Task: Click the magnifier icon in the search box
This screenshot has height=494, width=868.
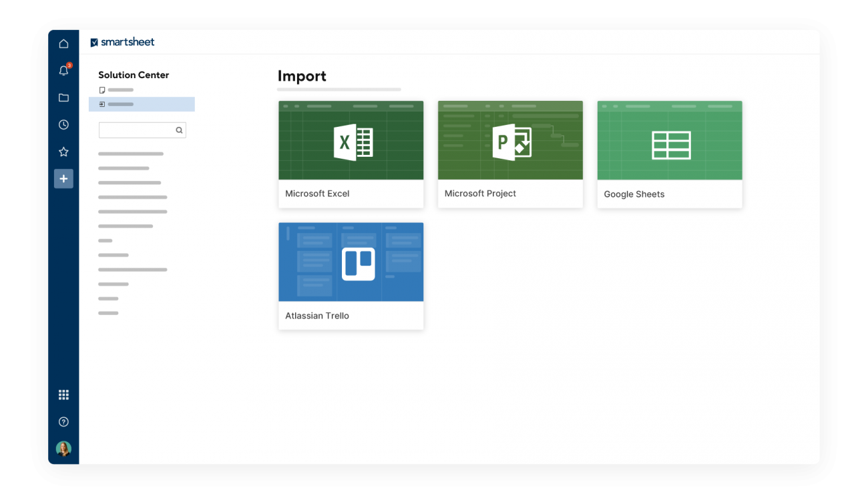Action: [179, 130]
